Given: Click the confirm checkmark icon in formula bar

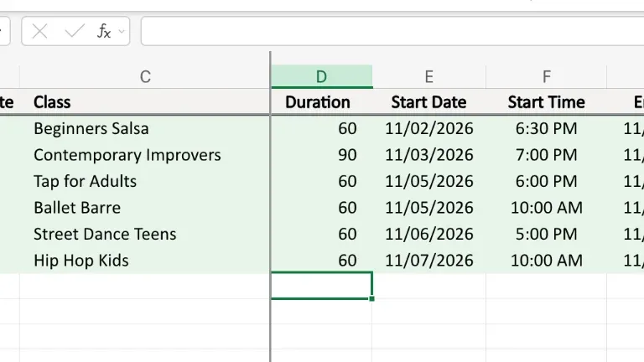Looking at the screenshot, I should tap(75, 31).
